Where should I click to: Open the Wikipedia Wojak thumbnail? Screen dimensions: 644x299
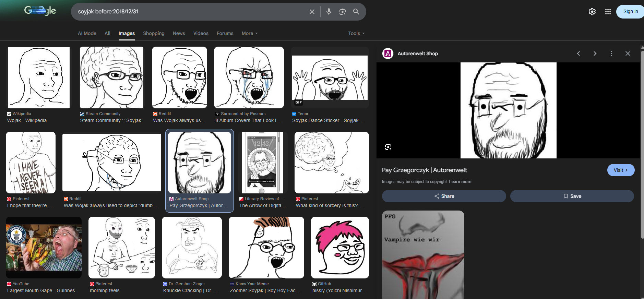[39, 77]
